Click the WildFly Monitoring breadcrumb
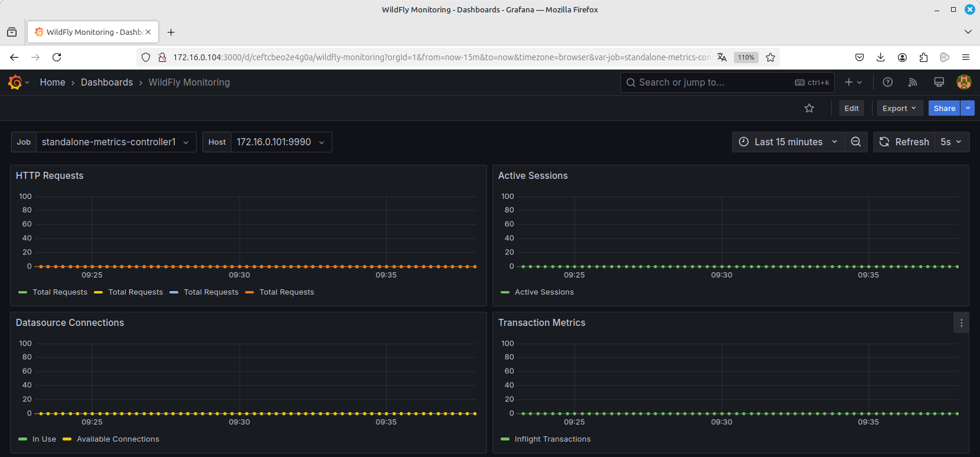 [x=190, y=83]
